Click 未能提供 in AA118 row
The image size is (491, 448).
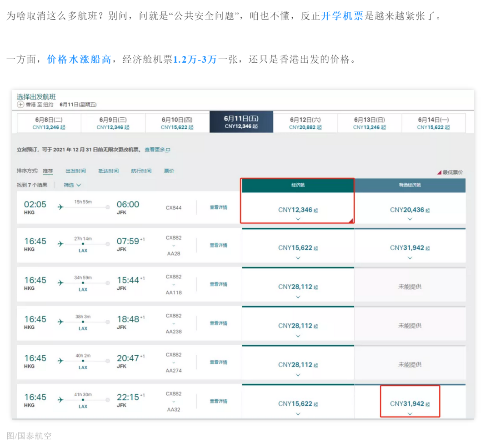[410, 287]
